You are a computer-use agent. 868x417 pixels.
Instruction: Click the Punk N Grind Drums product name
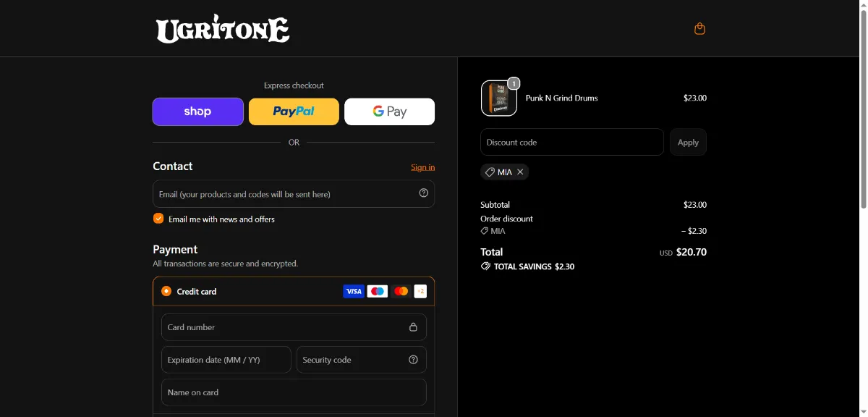[x=561, y=98]
